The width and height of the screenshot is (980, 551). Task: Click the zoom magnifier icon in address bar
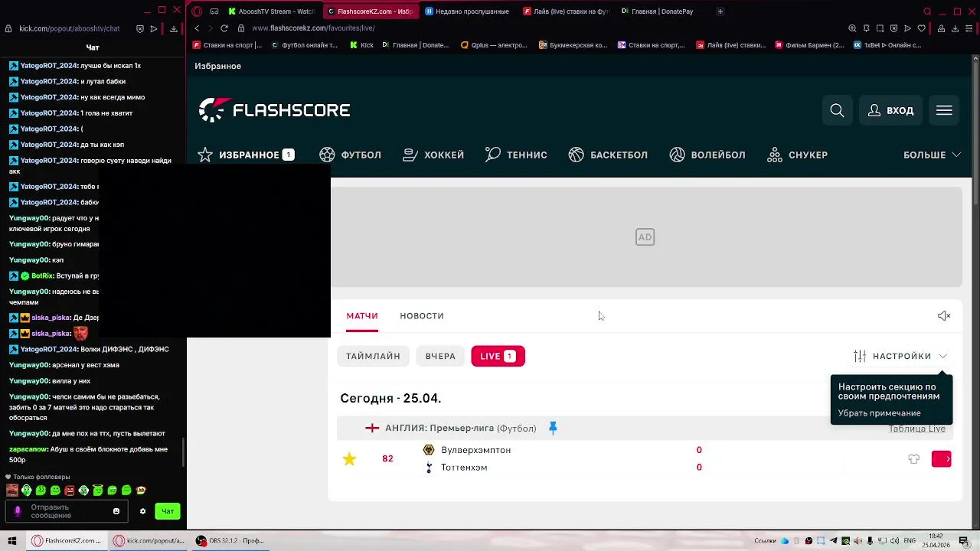point(852,28)
